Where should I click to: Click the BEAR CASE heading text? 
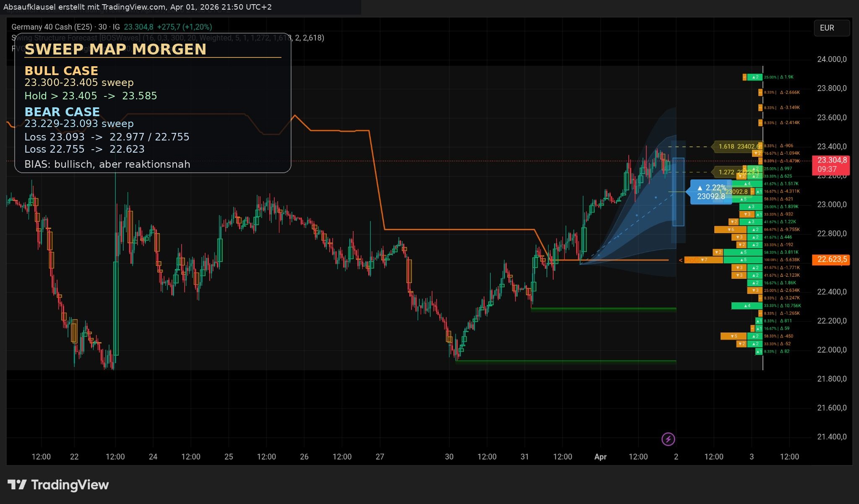tap(62, 112)
